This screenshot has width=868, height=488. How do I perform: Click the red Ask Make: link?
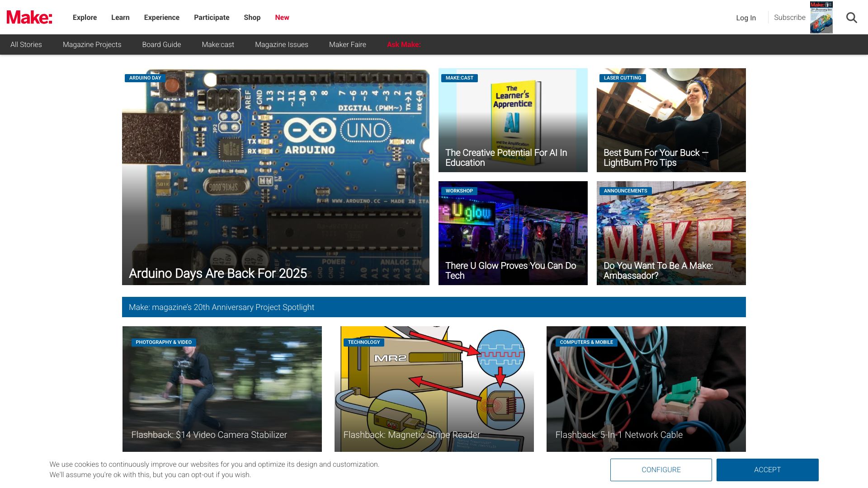click(x=404, y=45)
